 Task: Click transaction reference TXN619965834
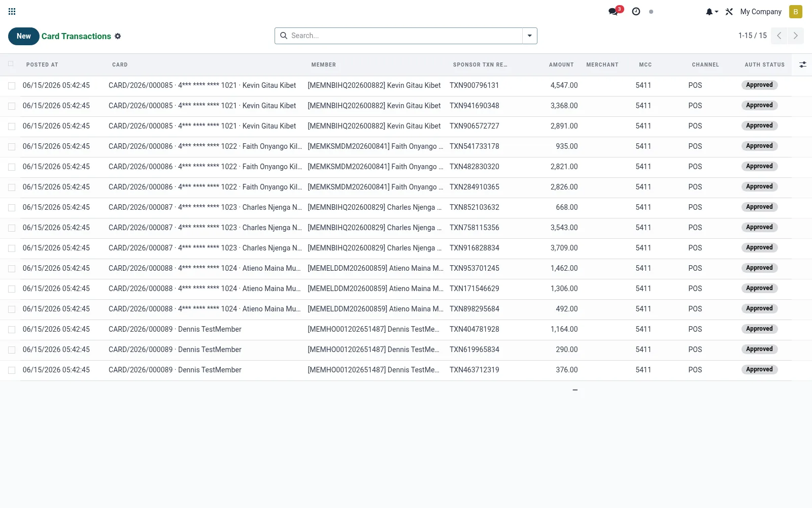pos(475,350)
